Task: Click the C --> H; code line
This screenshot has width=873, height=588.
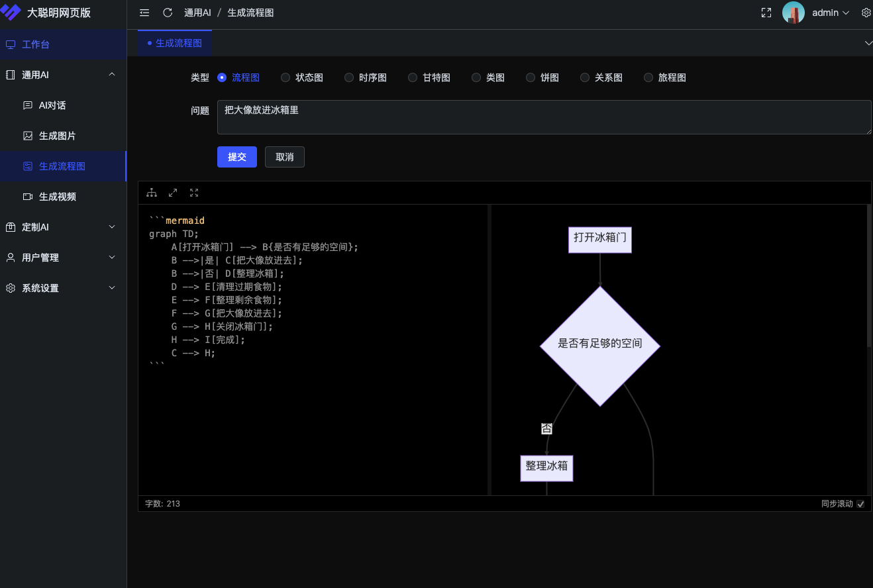Action: pyautogui.click(x=193, y=353)
